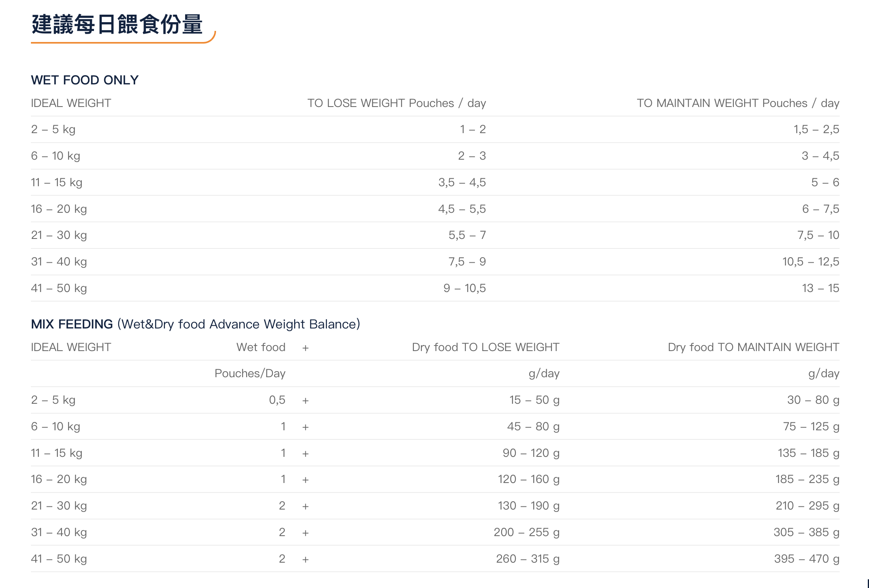Click the 9 – 10,5 pouches value
869x588 pixels.
point(464,288)
